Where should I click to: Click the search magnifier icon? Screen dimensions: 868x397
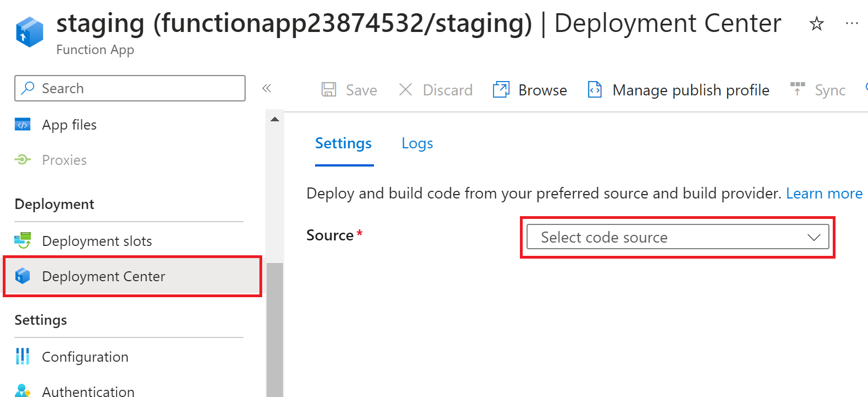point(28,88)
